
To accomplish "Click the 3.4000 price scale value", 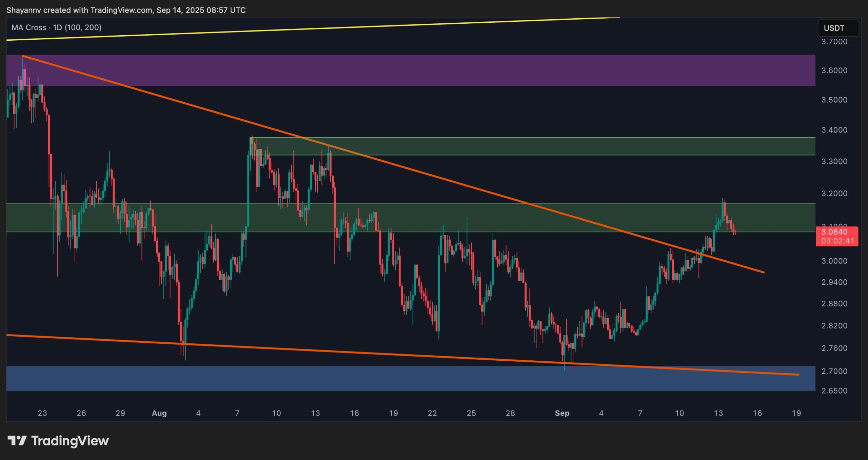I will pyautogui.click(x=834, y=130).
